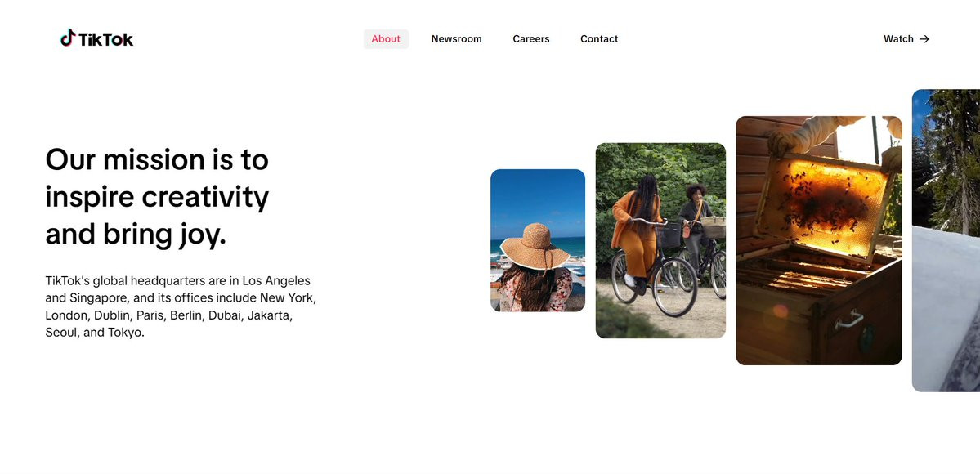This screenshot has height=474, width=980.
Task: Open the straw hat beach thumbnail
Action: pyautogui.click(x=538, y=240)
